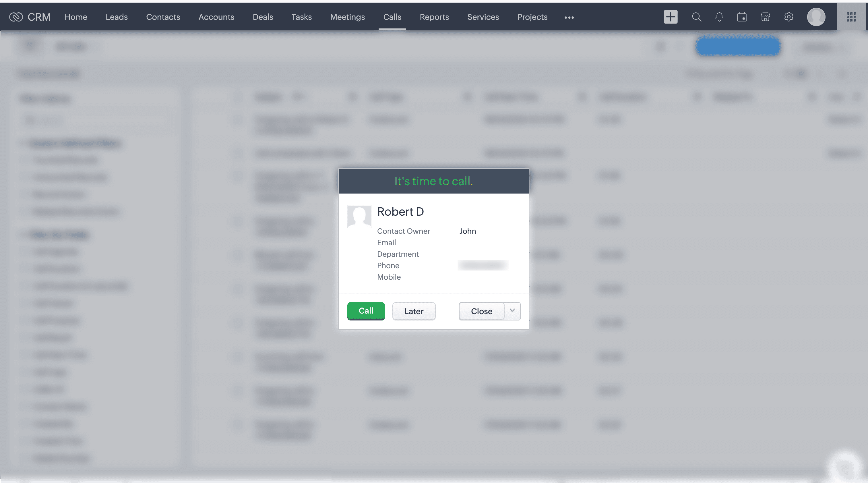The height and width of the screenshot is (483, 868).
Task: Click the search magnifier icon
Action: coord(696,17)
